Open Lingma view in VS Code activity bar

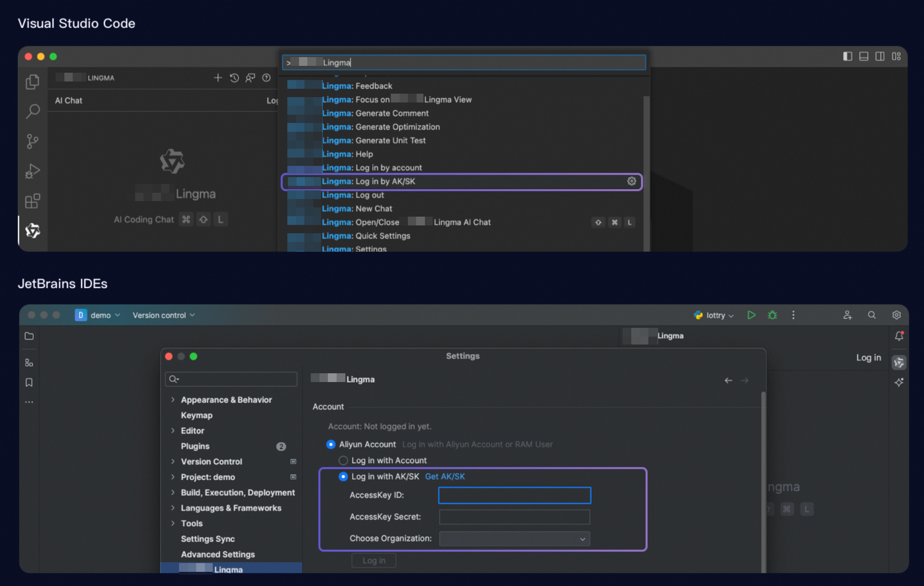33,230
